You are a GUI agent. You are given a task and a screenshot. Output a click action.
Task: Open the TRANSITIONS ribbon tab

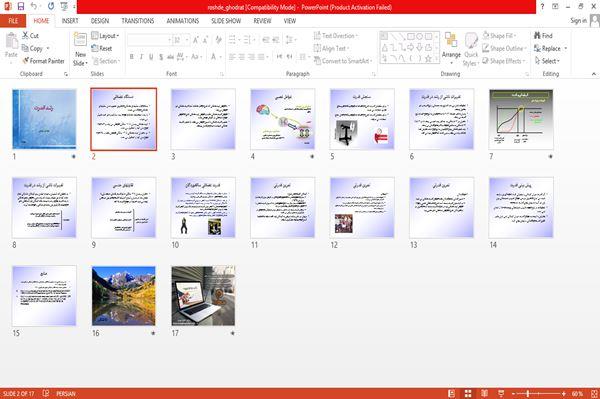pos(138,21)
